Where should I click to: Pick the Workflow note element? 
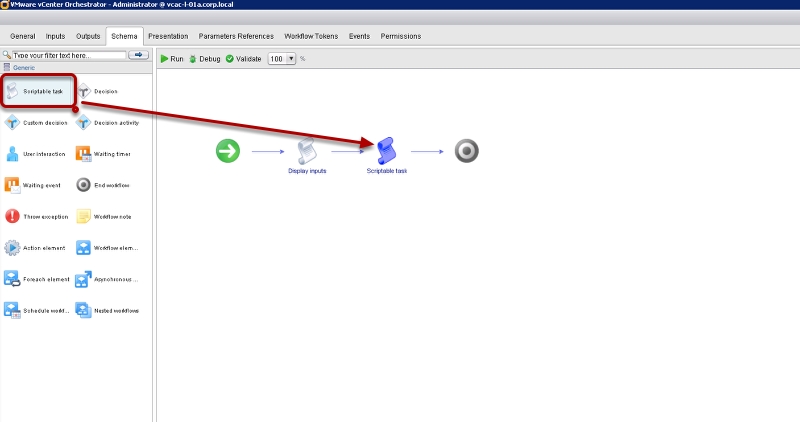pos(104,216)
